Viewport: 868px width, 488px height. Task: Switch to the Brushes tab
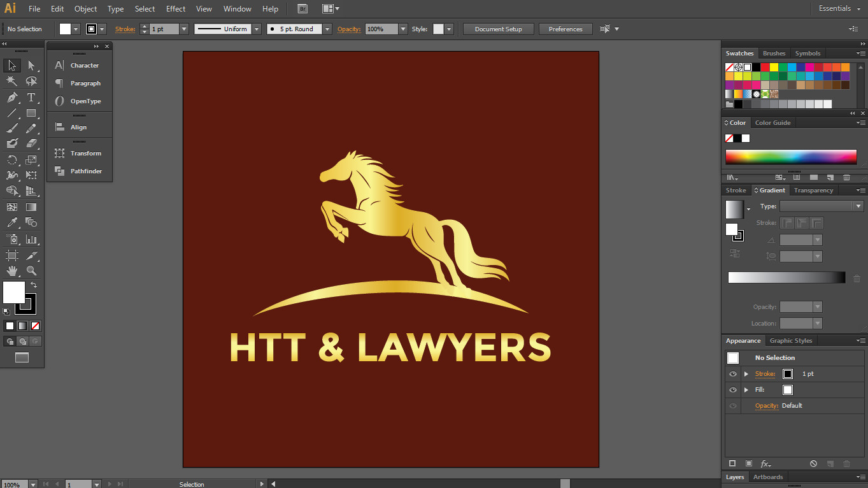pyautogui.click(x=774, y=54)
